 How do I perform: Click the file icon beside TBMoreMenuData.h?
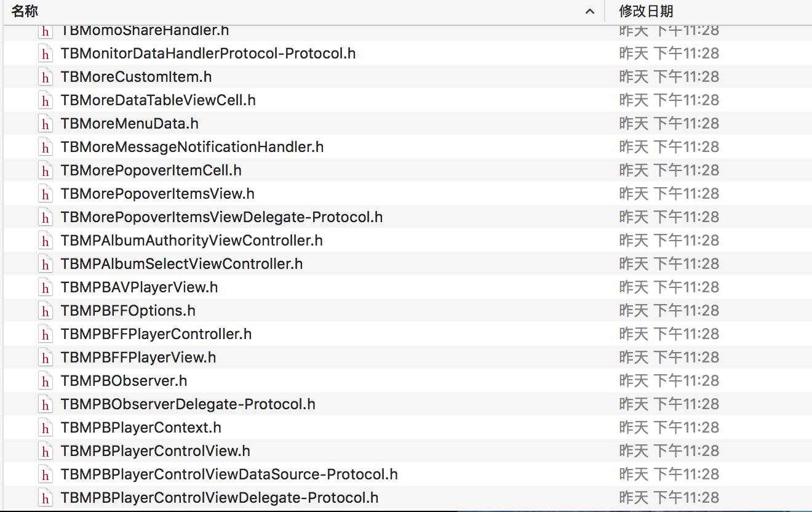(x=45, y=124)
